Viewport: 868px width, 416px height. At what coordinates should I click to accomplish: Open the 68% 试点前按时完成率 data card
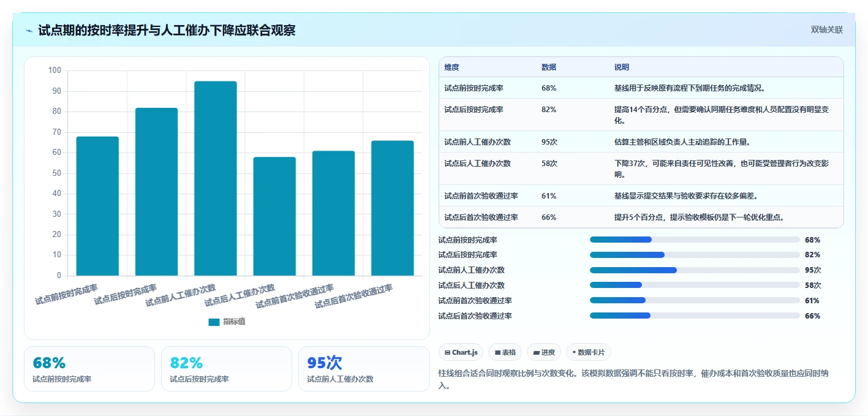pos(89,369)
